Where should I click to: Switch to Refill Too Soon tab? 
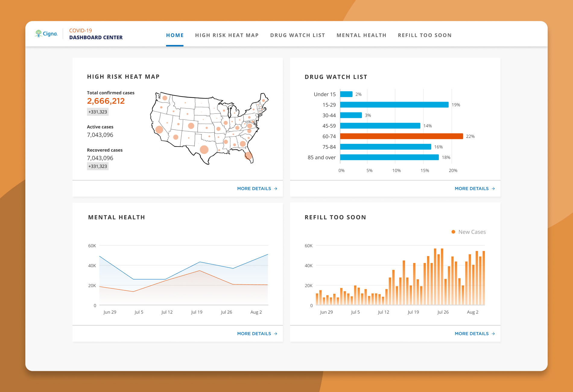pos(425,35)
